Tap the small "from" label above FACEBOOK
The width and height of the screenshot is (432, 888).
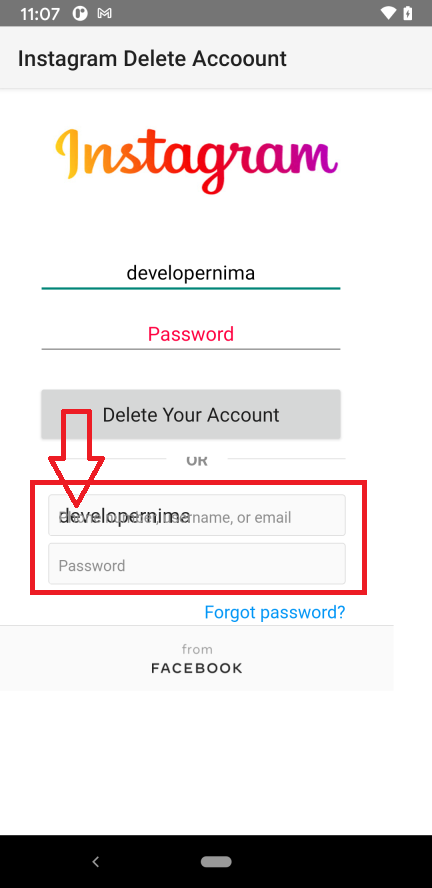(197, 649)
